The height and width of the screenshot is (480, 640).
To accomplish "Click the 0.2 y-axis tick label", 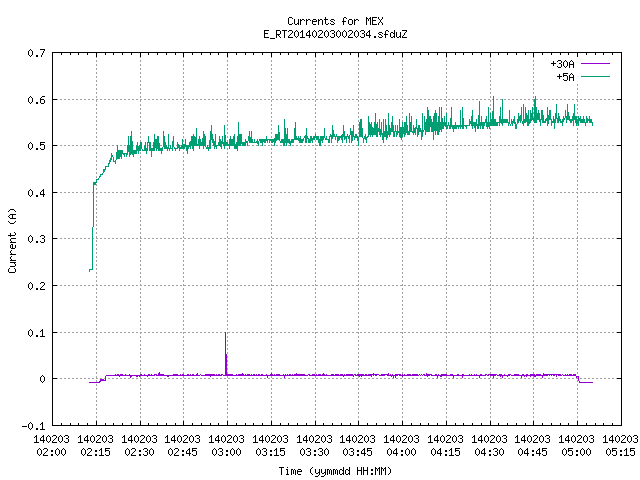I will point(36,286).
